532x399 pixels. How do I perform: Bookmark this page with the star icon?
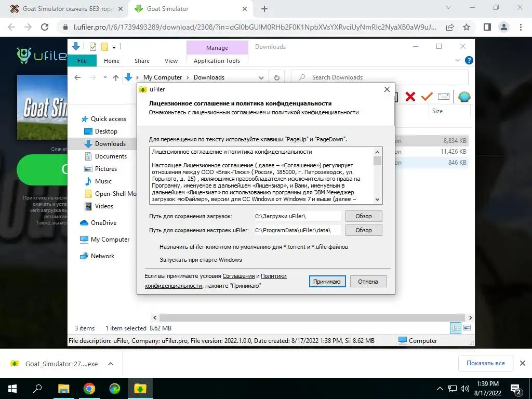point(467,27)
